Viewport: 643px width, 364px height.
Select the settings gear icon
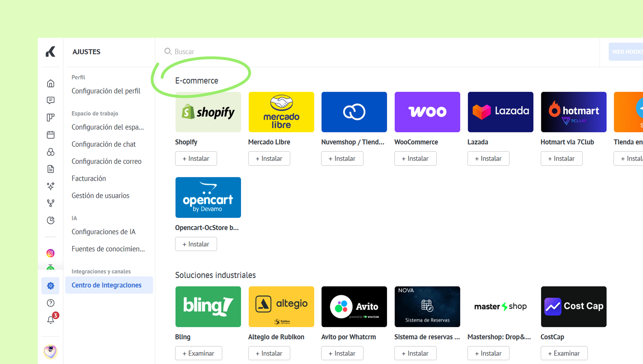(51, 286)
